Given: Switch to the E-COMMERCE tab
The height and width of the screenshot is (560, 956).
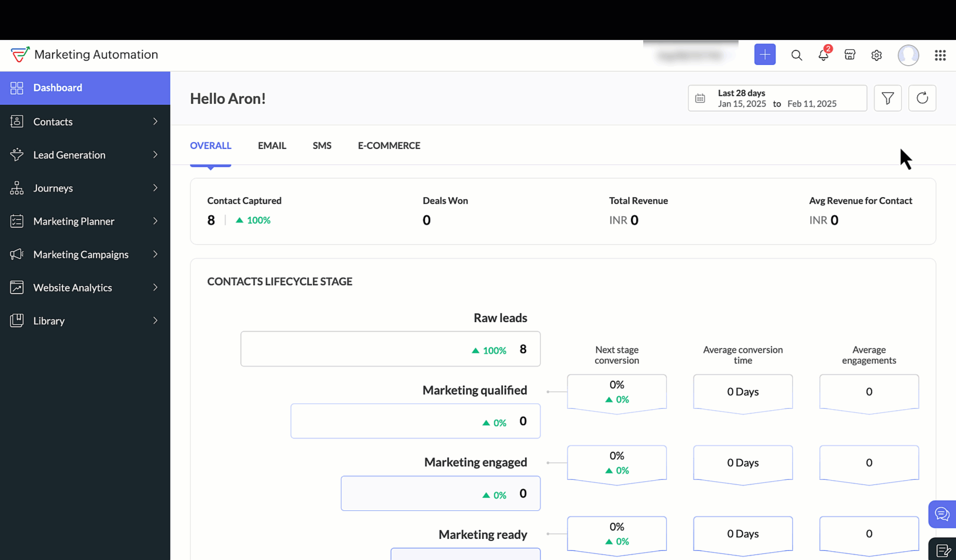Looking at the screenshot, I should click(x=389, y=146).
